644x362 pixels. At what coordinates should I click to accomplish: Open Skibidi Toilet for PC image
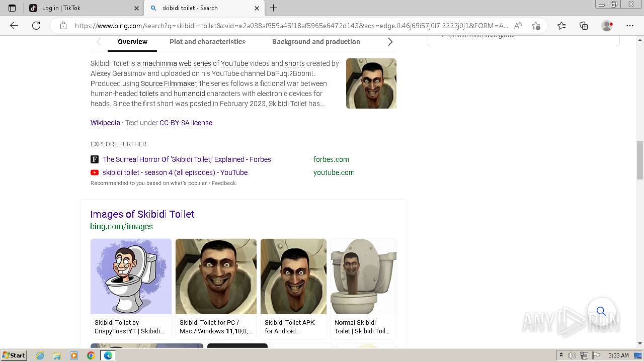(x=216, y=277)
